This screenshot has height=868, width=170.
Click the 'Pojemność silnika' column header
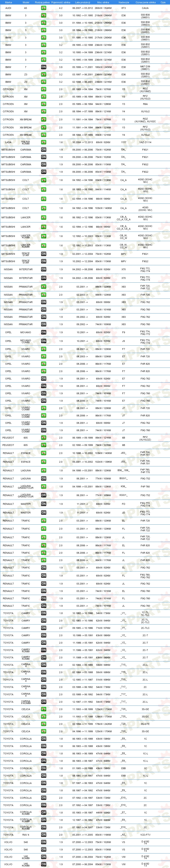(61, 2)
